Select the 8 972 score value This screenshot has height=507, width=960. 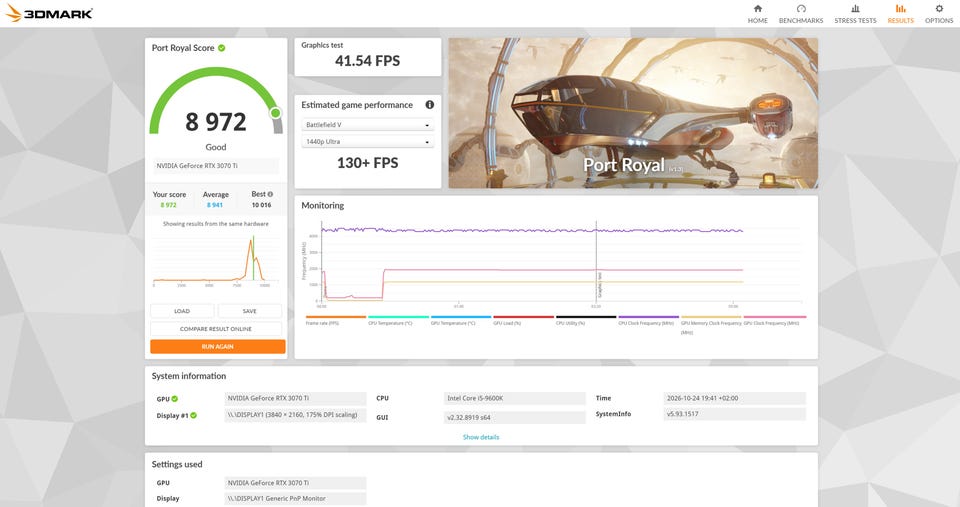(216, 122)
